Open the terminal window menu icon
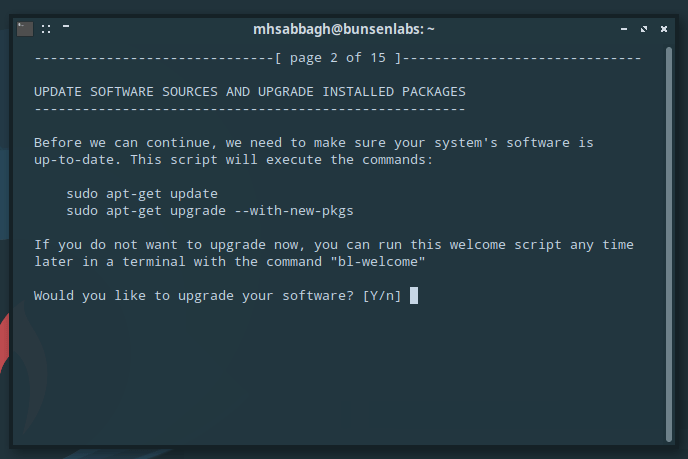The height and width of the screenshot is (459, 688). pos(25,29)
